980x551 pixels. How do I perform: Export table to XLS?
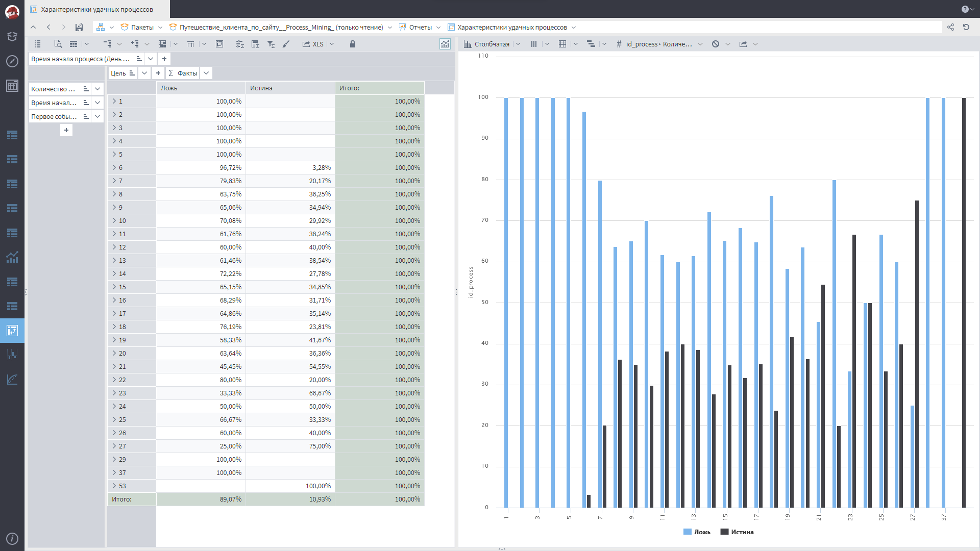pos(313,44)
